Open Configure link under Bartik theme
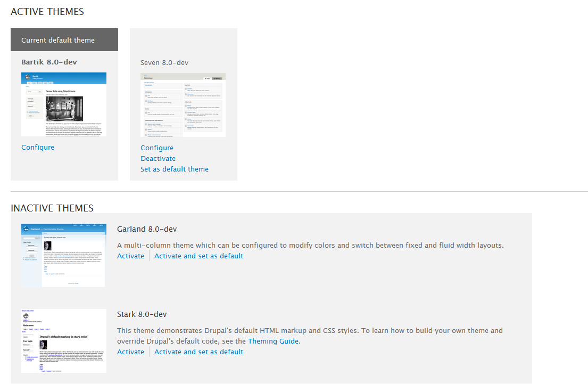588x391 pixels. click(x=37, y=148)
